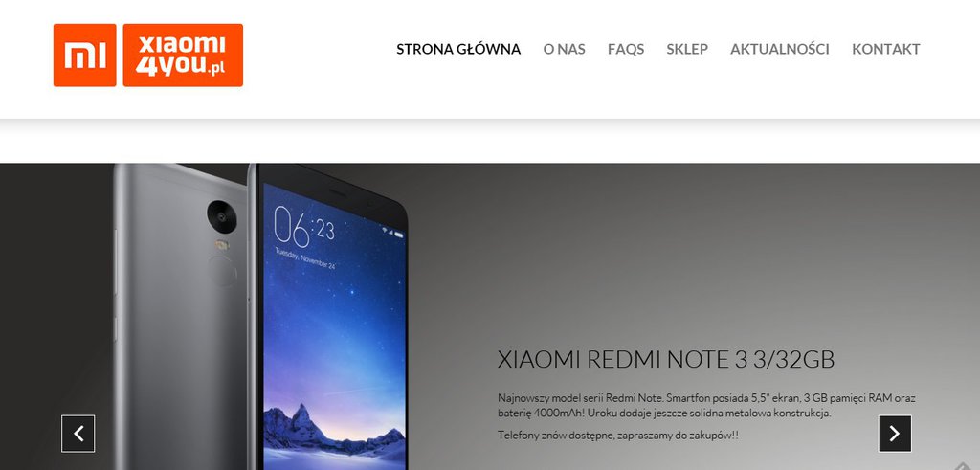Click the Xiaomi Redmi Note 3 3/32GB heading

click(666, 359)
